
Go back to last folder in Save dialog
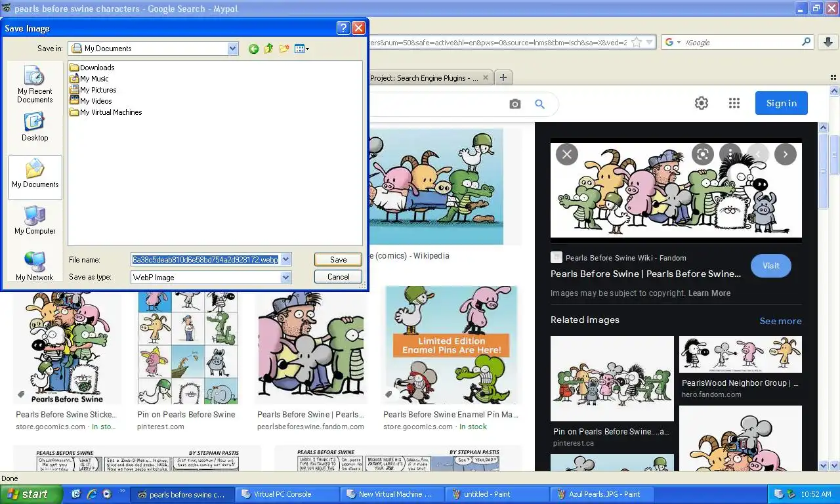253,49
